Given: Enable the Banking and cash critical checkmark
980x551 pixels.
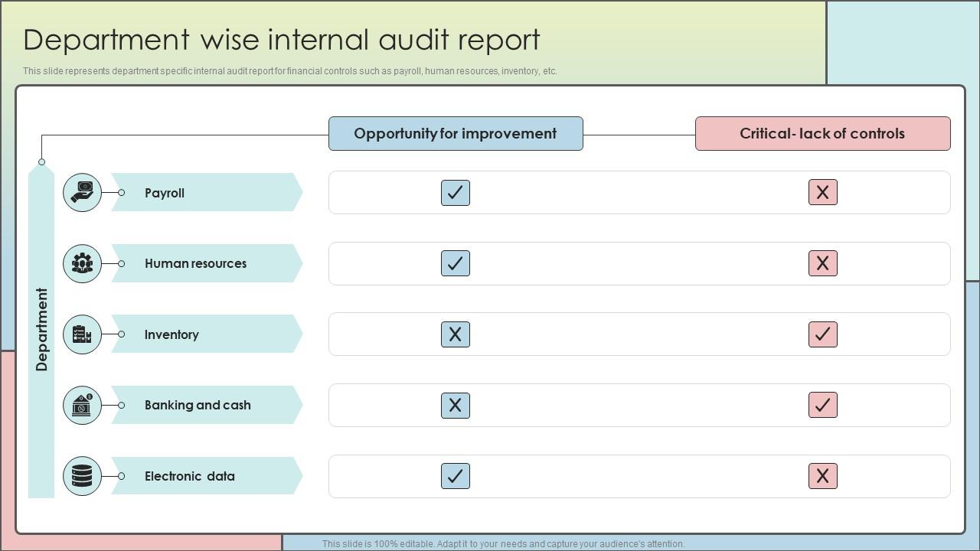Looking at the screenshot, I should (x=823, y=405).
